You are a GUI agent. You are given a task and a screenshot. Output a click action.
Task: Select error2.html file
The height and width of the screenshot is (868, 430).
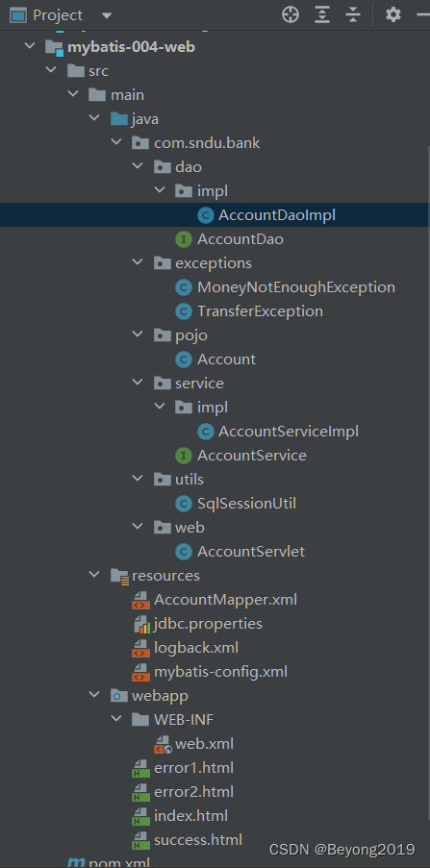[x=193, y=792]
